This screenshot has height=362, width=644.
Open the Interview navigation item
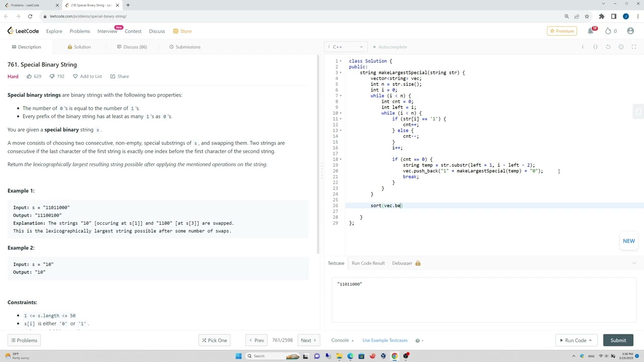click(107, 31)
